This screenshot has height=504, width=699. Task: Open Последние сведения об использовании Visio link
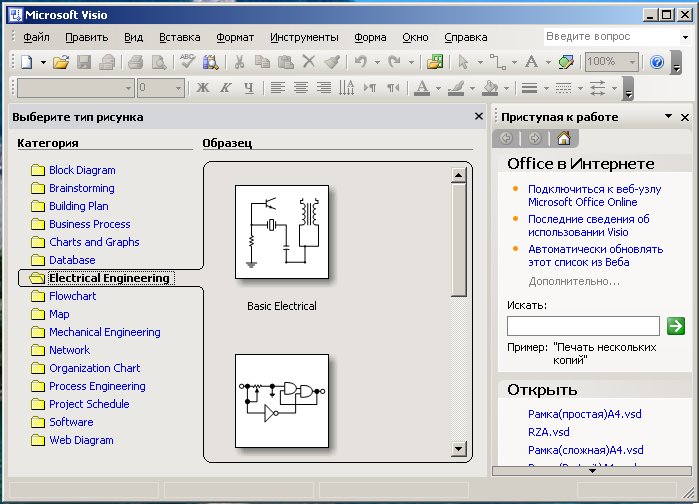coord(588,225)
